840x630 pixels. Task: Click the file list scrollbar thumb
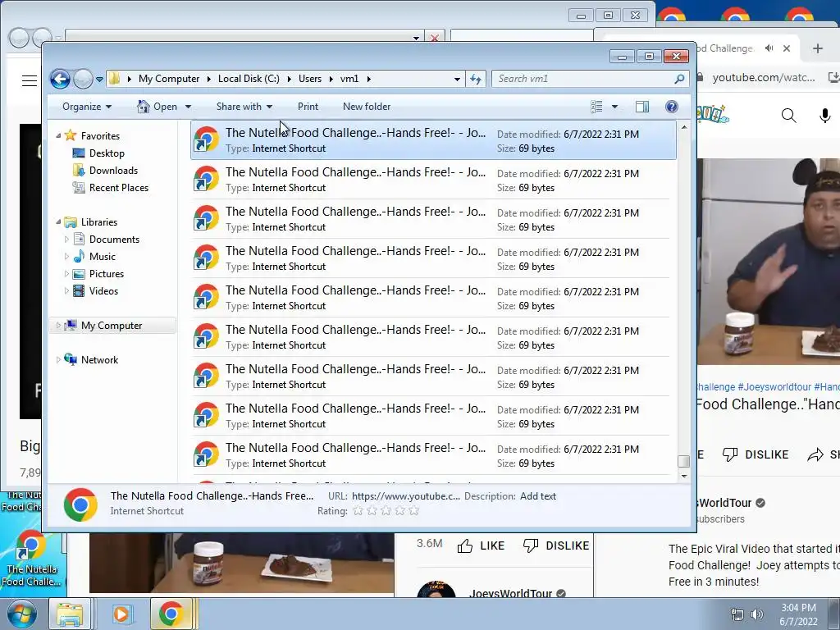click(x=683, y=461)
